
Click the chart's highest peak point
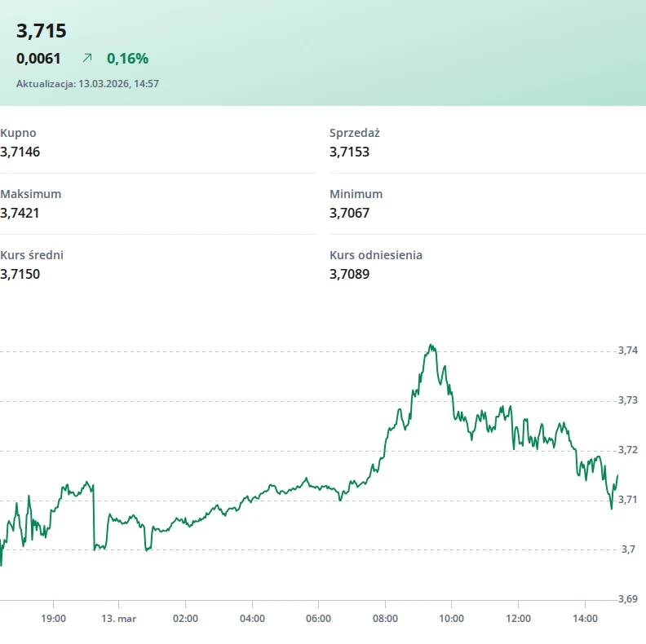pos(431,345)
